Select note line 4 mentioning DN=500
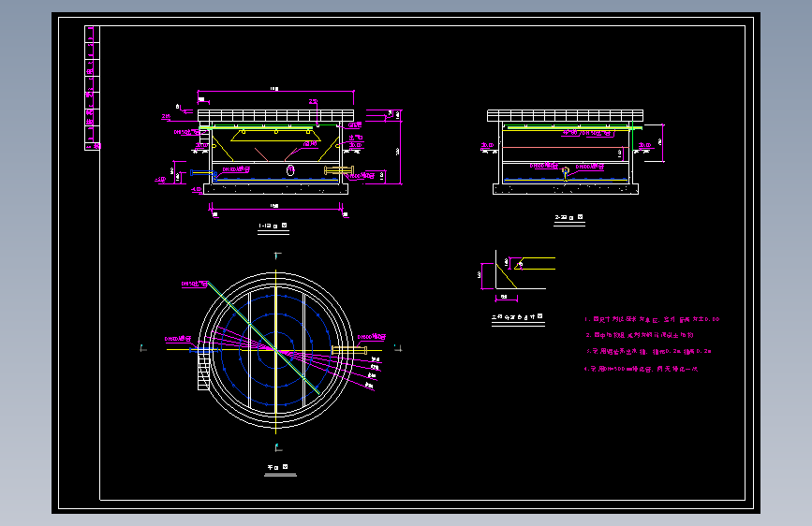 pyautogui.click(x=642, y=369)
